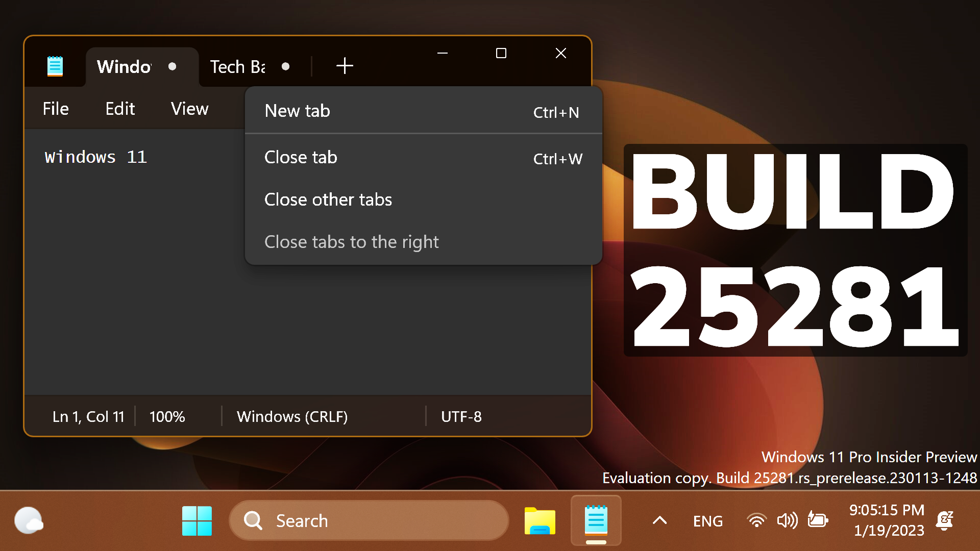Open File Explorer from the taskbar
The height and width of the screenshot is (551, 980).
click(540, 520)
